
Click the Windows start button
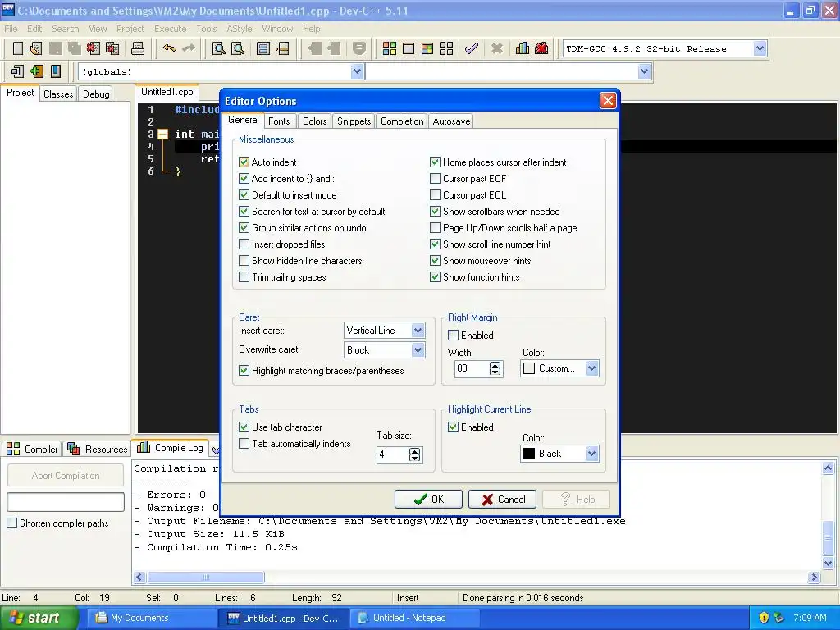38,618
